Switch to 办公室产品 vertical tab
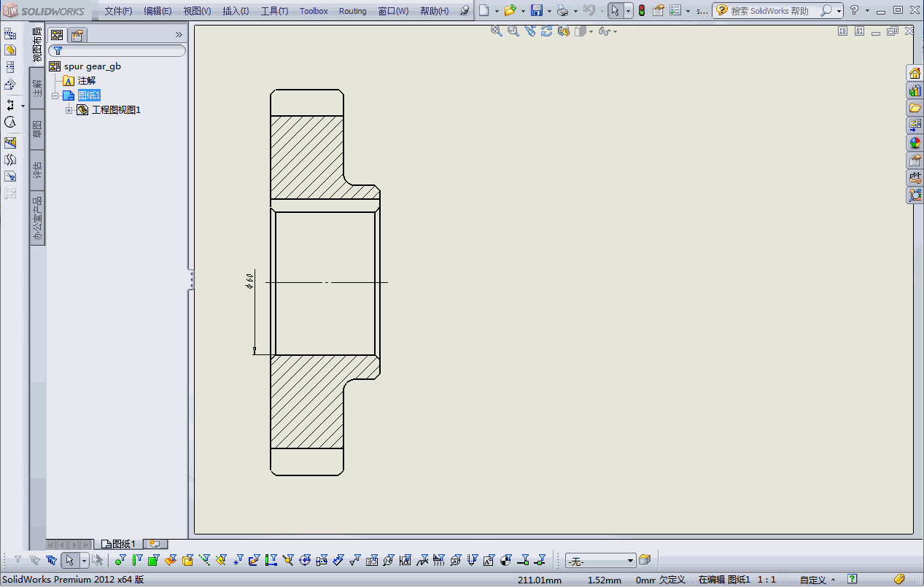The image size is (924, 587). [x=38, y=219]
